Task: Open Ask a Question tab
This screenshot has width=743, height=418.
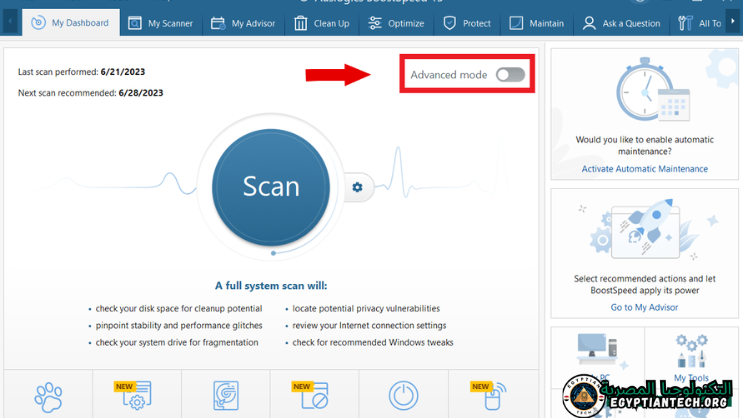Action: click(x=621, y=23)
